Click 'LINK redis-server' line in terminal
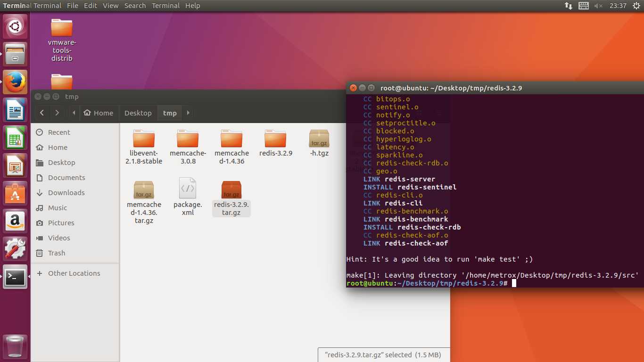This screenshot has width=644, height=362. coord(399,179)
